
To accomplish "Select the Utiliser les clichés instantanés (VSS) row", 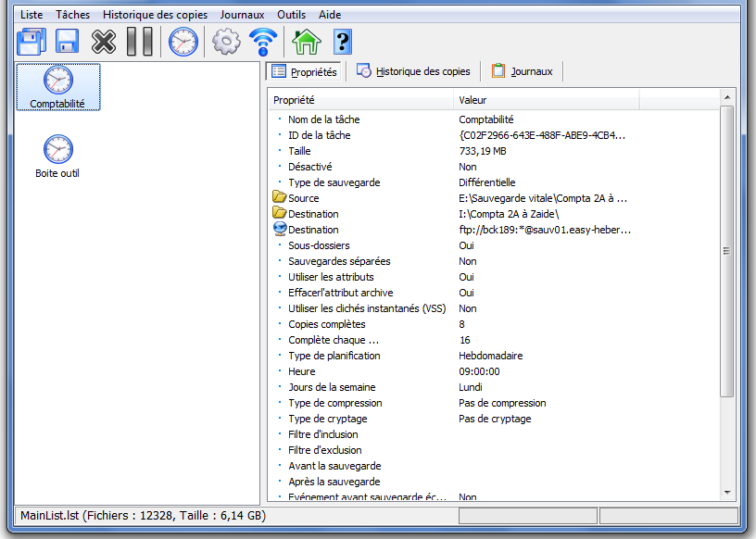I will coord(494,308).
